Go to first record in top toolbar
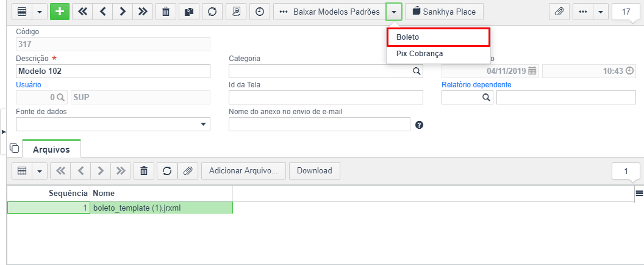 coord(82,12)
